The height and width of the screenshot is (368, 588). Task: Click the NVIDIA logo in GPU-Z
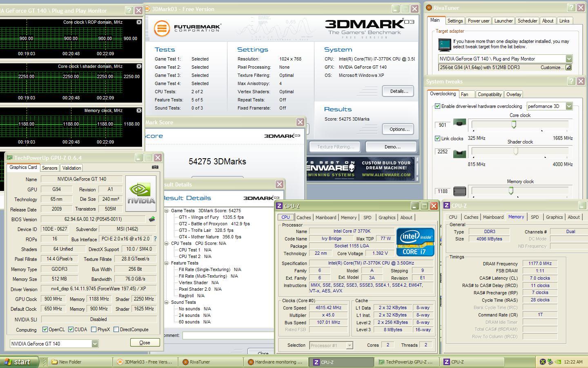click(x=141, y=193)
